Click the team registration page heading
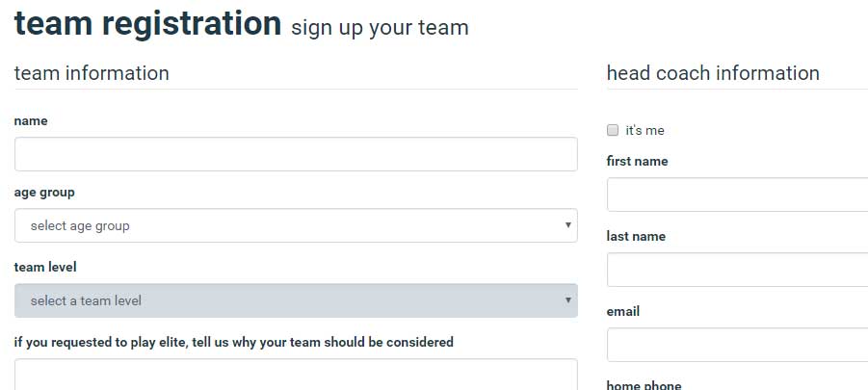The width and height of the screenshot is (868, 390). point(147,23)
